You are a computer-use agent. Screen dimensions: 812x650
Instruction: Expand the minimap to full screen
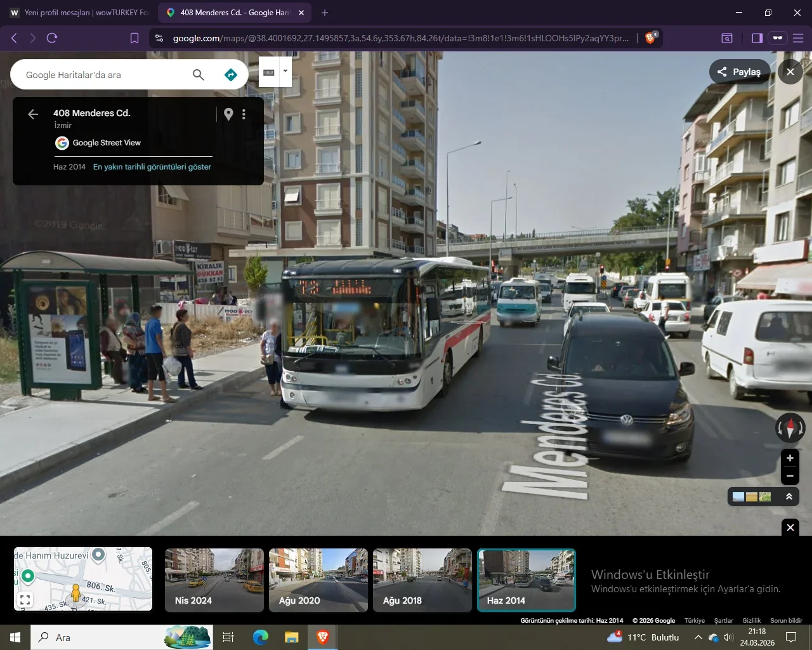click(x=25, y=599)
